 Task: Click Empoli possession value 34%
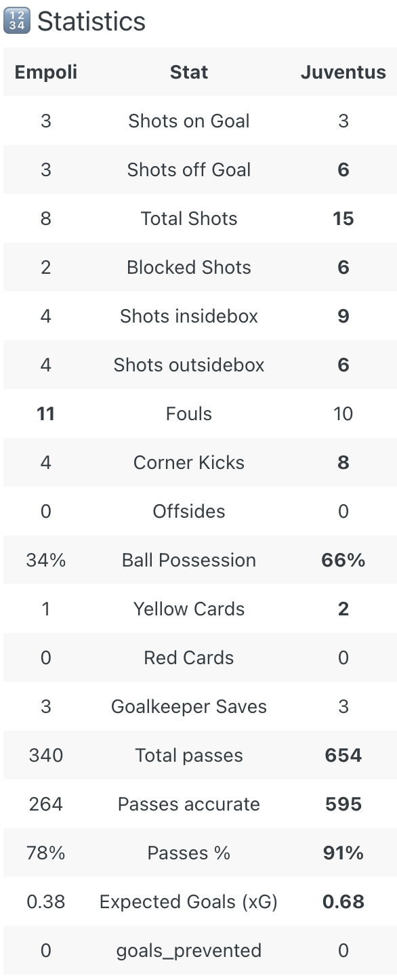pos(46,560)
